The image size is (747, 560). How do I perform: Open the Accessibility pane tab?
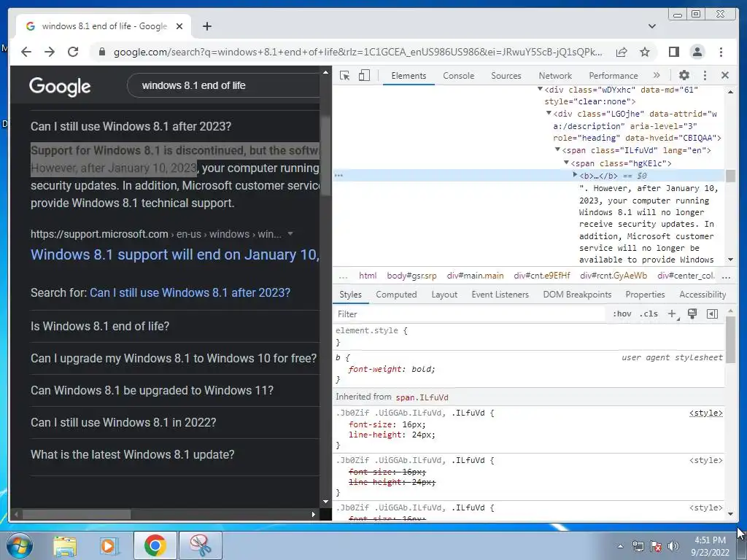703,295
